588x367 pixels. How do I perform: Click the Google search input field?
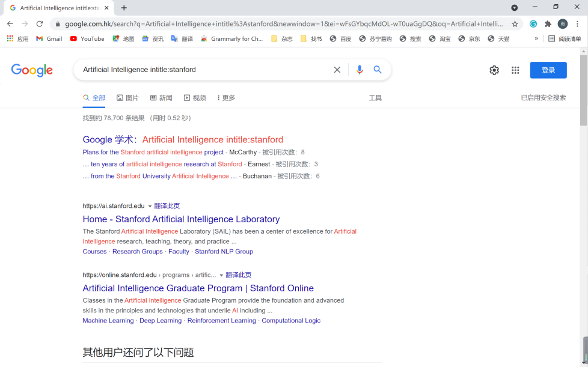click(x=204, y=70)
